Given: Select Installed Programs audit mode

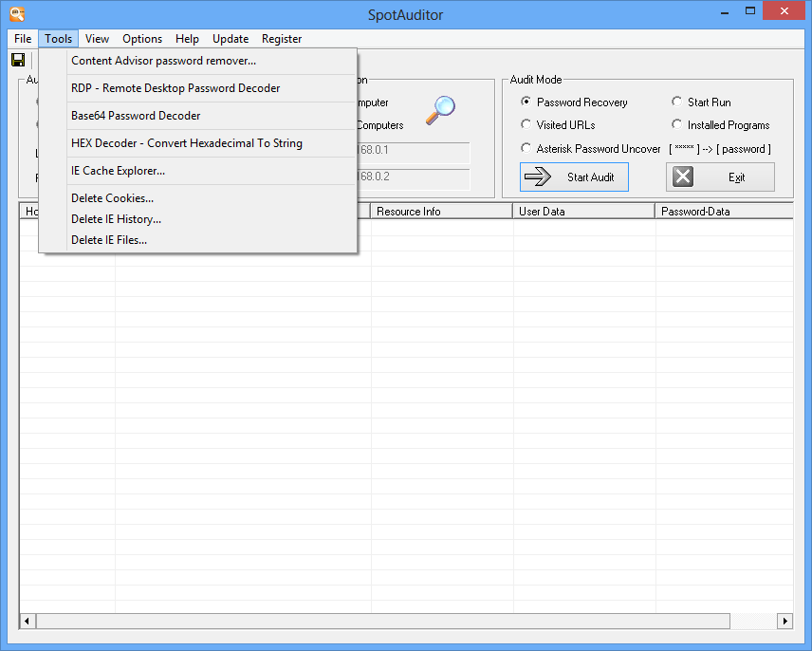Looking at the screenshot, I should point(720,125).
